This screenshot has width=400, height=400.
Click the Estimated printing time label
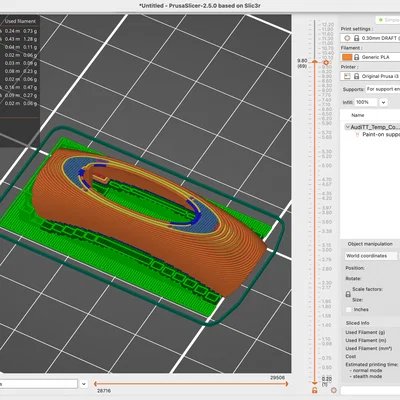[372, 364]
